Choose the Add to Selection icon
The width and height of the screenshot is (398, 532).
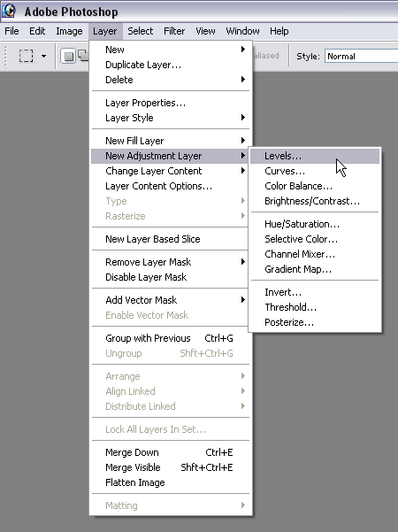tap(83, 55)
